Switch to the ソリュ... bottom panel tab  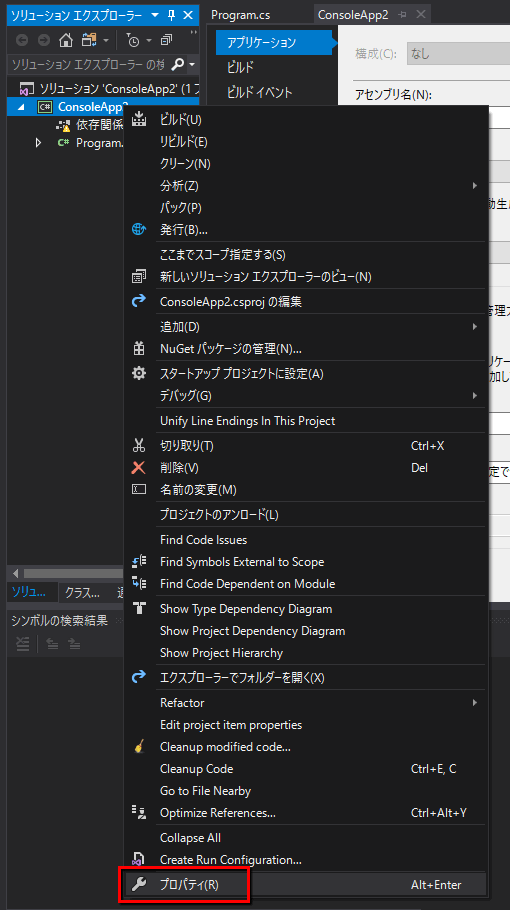(29, 592)
